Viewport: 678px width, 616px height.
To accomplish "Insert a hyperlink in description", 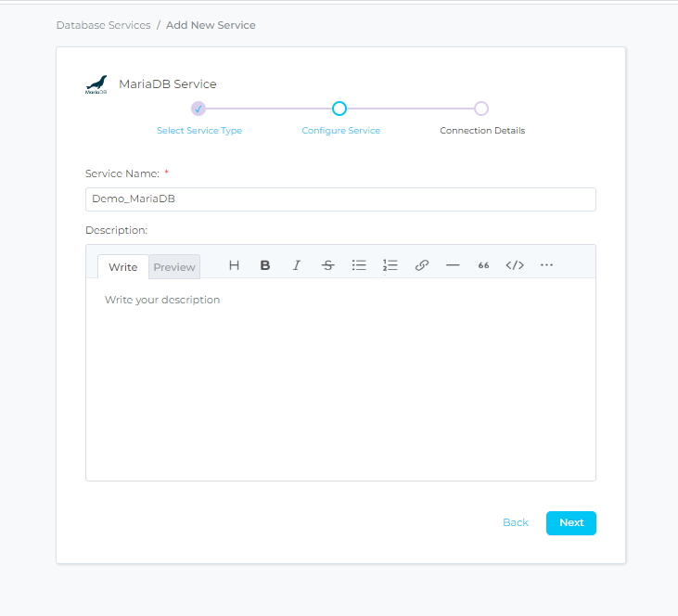I will pos(422,265).
